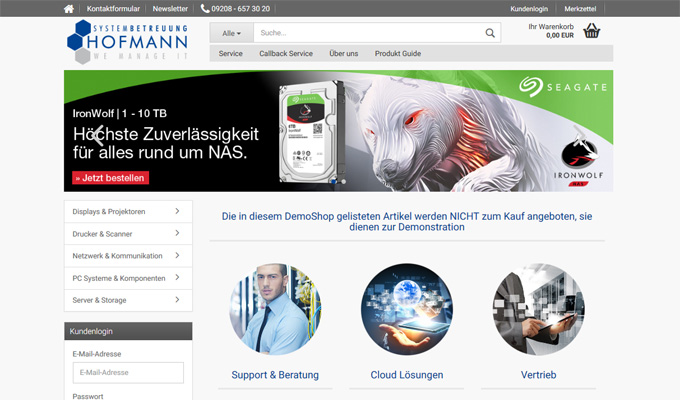Click the Cloud Lösungen round image
The height and width of the screenshot is (400, 680).
407,309
